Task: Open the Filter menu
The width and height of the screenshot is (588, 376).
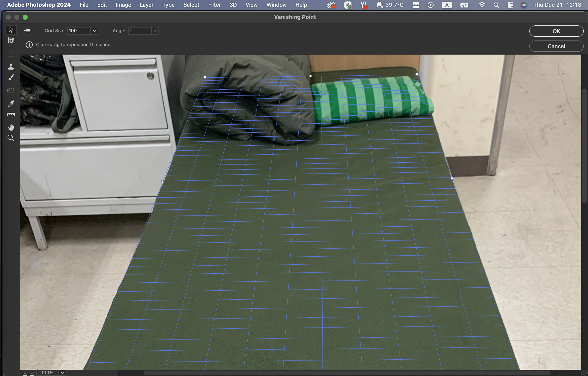Action: [214, 5]
